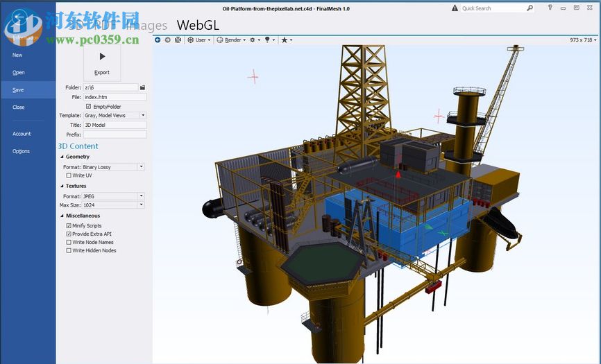Click the gear settings icon in viewport toolbar

pyautogui.click(x=253, y=40)
